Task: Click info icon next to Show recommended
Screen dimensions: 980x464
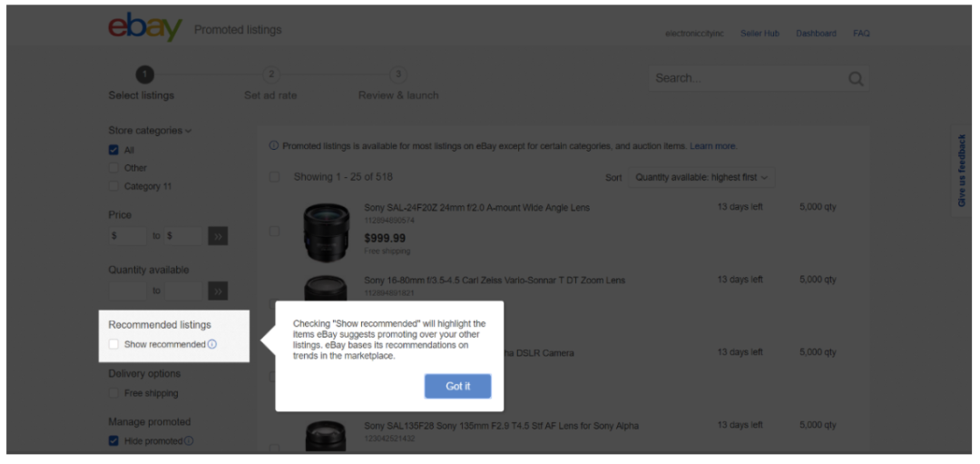Action: [x=211, y=344]
